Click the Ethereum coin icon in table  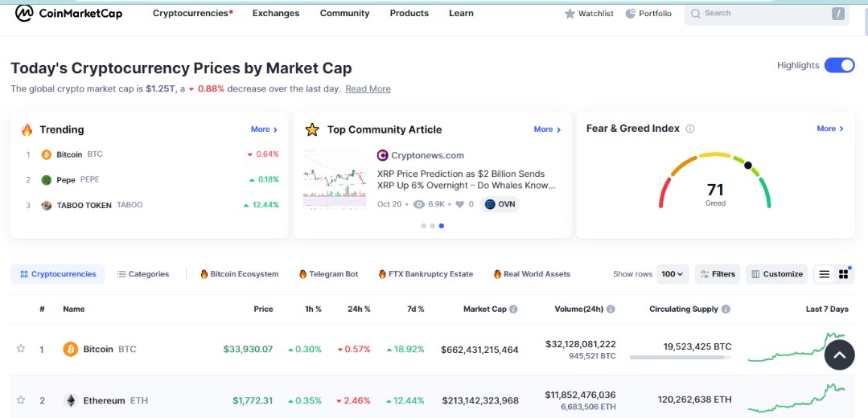click(71, 400)
